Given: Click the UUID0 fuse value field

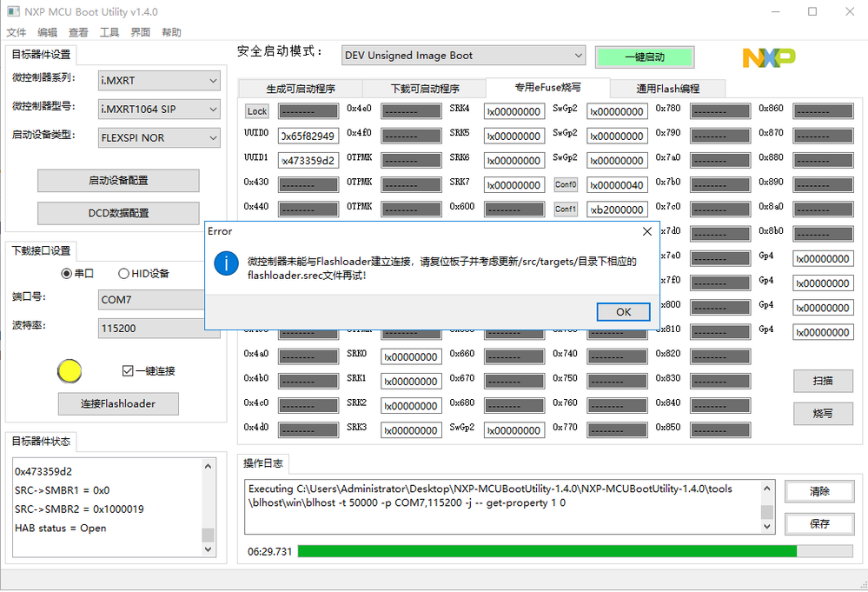Looking at the screenshot, I should 308,136.
